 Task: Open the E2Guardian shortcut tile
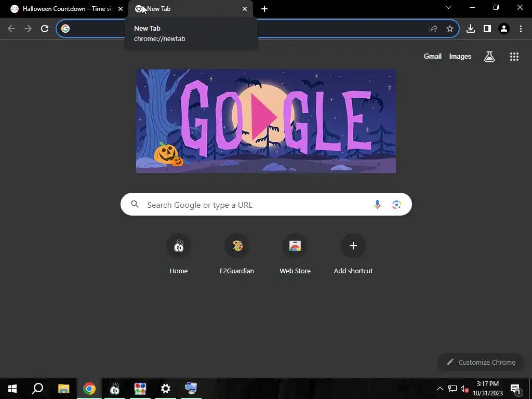click(x=237, y=254)
